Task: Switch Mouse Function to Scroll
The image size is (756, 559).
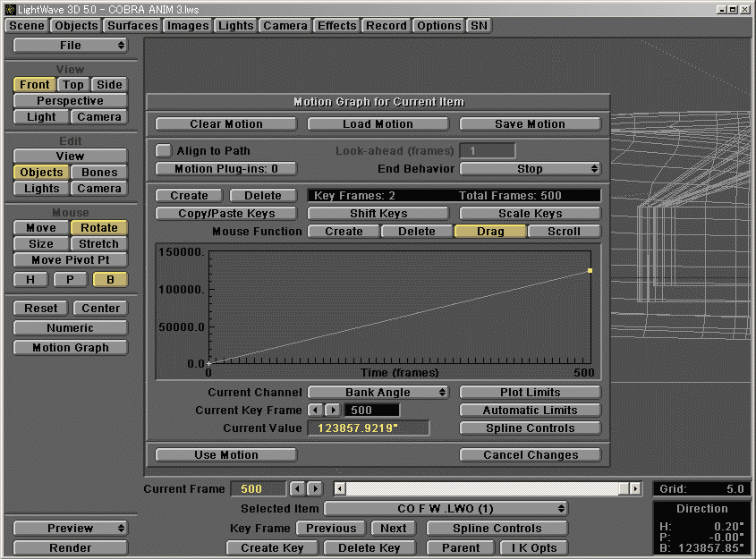Action: coord(564,232)
